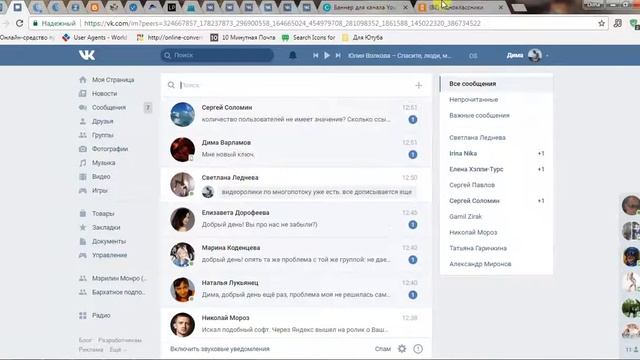Viewport: 640px width, 360px height.
Task: Open Сергей Павлов in recent chats panel
Action: (496, 185)
